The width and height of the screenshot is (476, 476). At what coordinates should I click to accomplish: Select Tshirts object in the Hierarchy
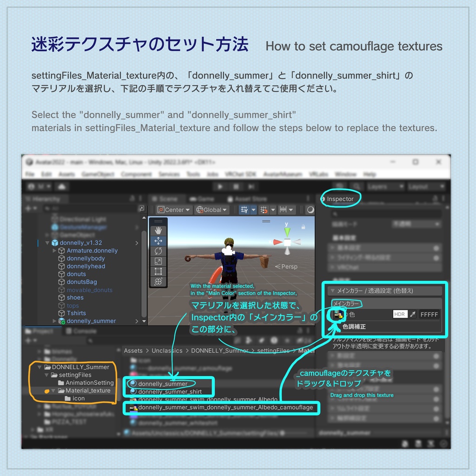tap(76, 313)
